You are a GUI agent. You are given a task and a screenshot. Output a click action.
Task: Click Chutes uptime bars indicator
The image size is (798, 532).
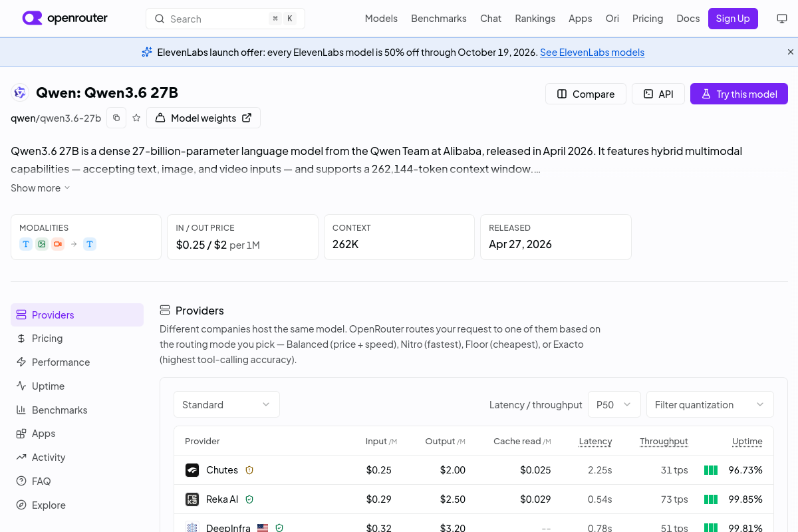pos(711,470)
